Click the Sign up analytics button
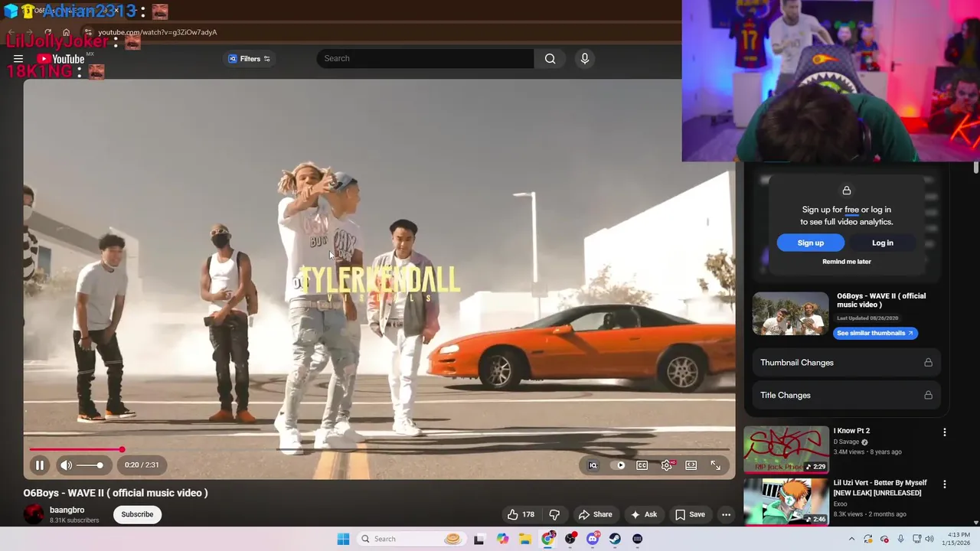The image size is (980, 551). (810, 243)
